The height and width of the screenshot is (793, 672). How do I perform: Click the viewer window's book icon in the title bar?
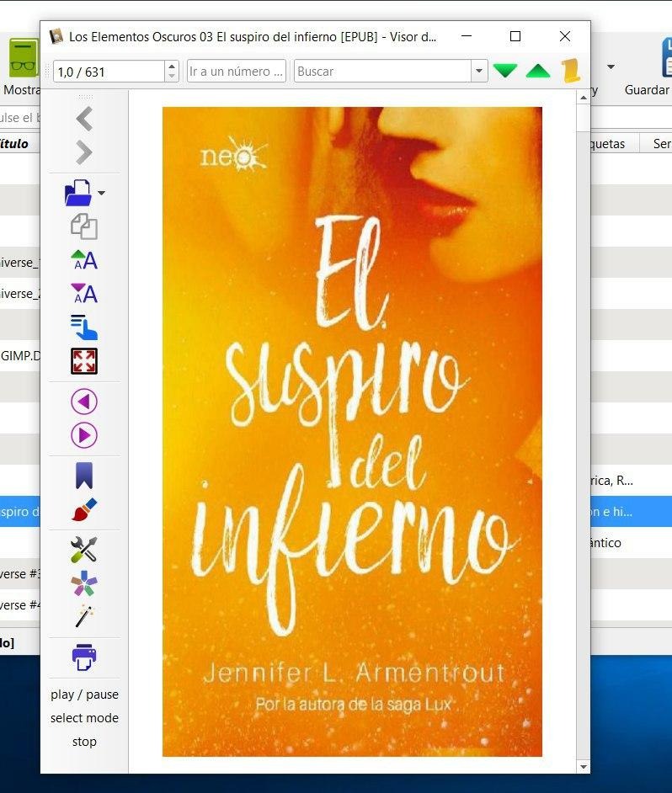pyautogui.click(x=56, y=36)
